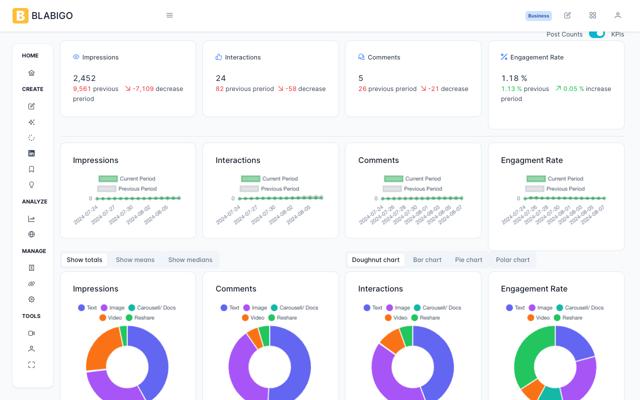
Task: Click the Video legend swatch in Impressions doughnut
Action: click(103, 317)
